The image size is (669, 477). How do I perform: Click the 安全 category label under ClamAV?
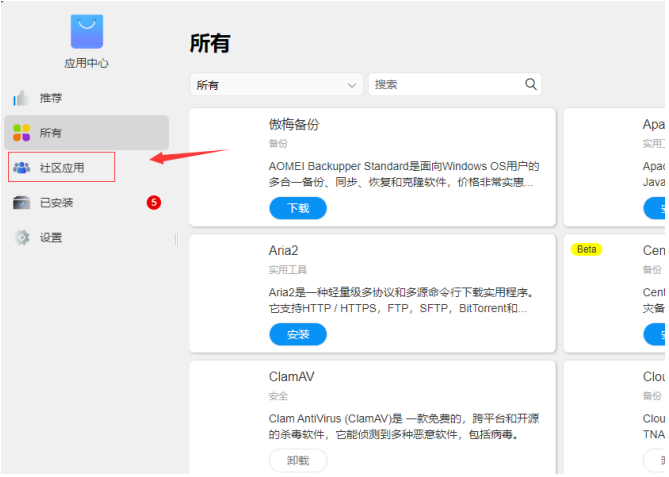pyautogui.click(x=278, y=396)
